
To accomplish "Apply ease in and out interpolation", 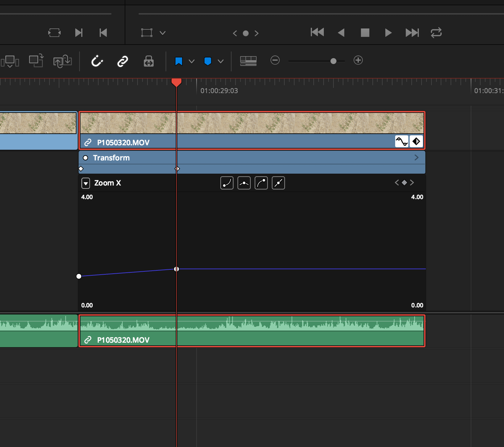I will tap(244, 183).
